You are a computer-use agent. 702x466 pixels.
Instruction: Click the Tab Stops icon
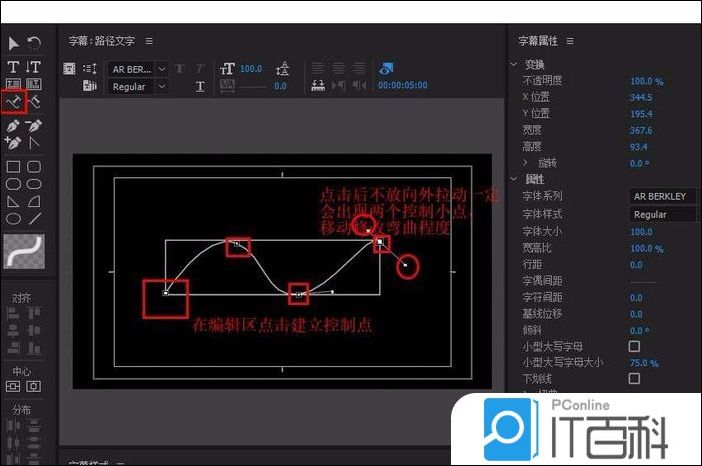[x=318, y=85]
